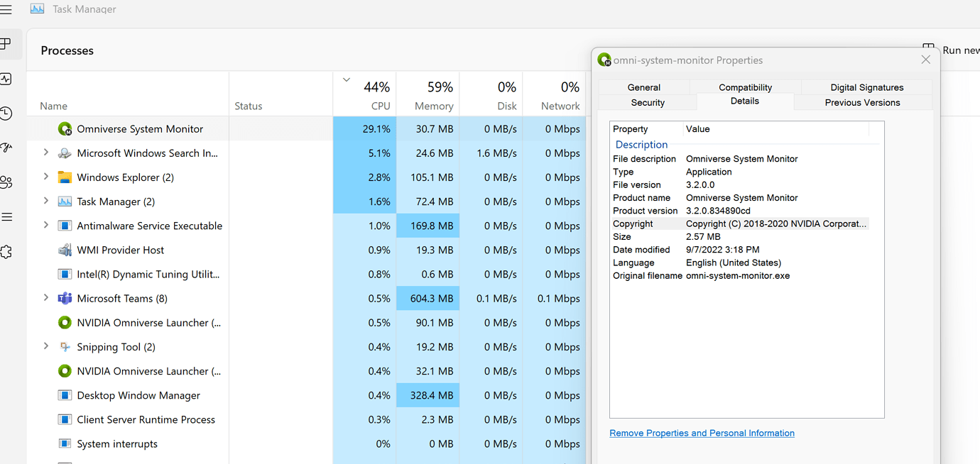Viewport: 980px width, 464px height.
Task: Switch to the Security tab
Action: [647, 101]
